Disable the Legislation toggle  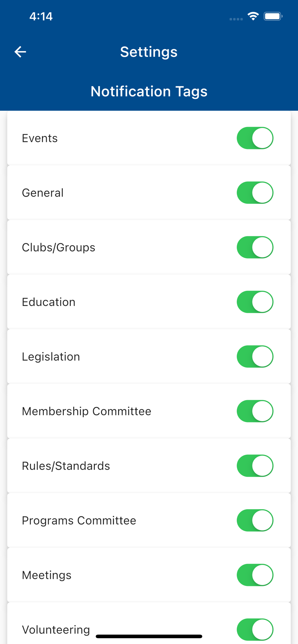pyautogui.click(x=255, y=356)
